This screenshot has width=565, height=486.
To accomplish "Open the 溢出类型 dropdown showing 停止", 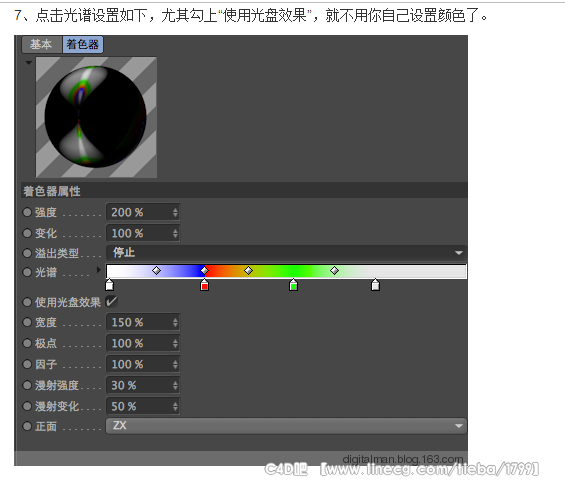I will pyautogui.click(x=286, y=253).
